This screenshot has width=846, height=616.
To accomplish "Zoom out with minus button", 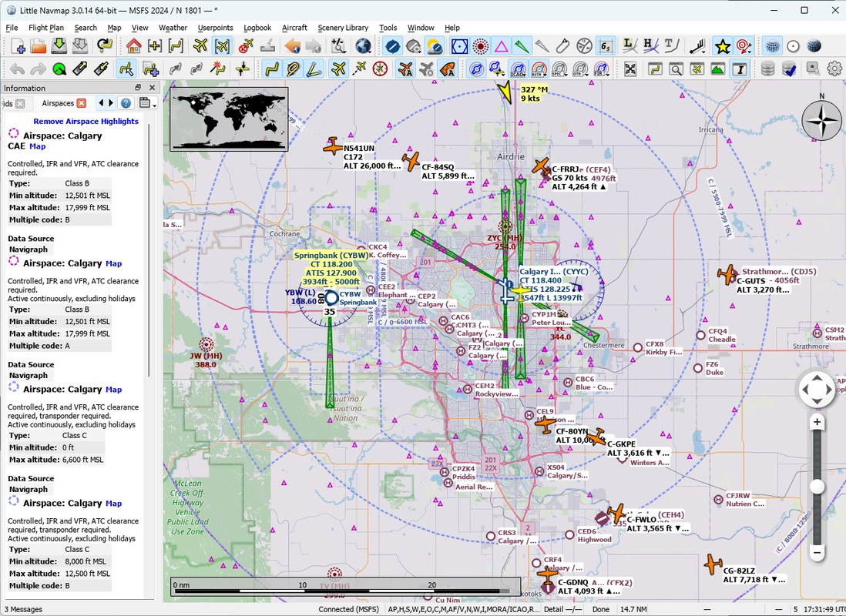I will (x=817, y=552).
